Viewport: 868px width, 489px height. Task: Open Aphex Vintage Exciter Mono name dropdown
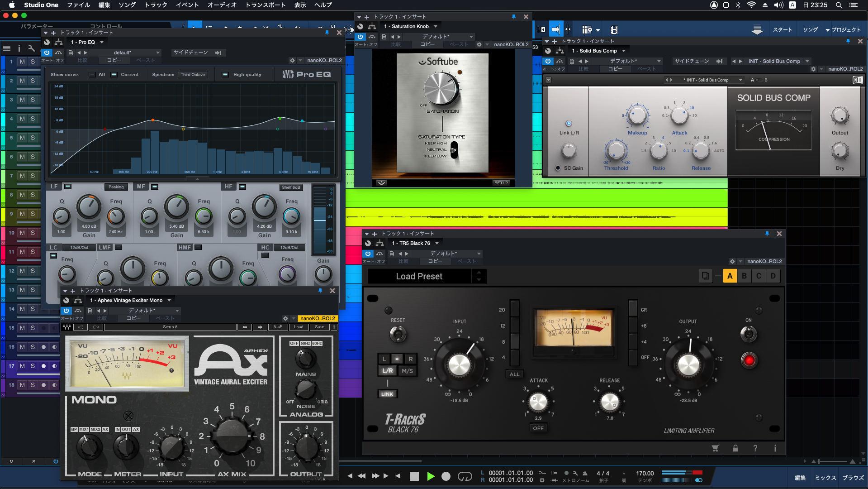tap(130, 300)
